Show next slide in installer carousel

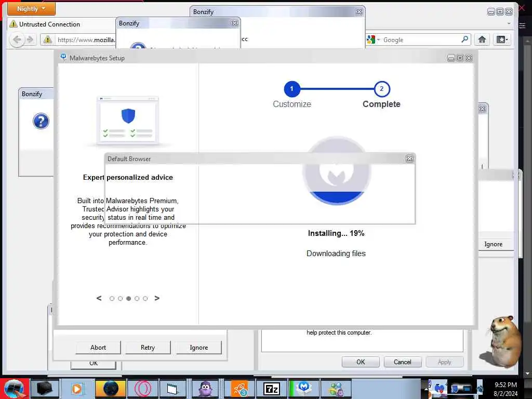pyautogui.click(x=157, y=298)
